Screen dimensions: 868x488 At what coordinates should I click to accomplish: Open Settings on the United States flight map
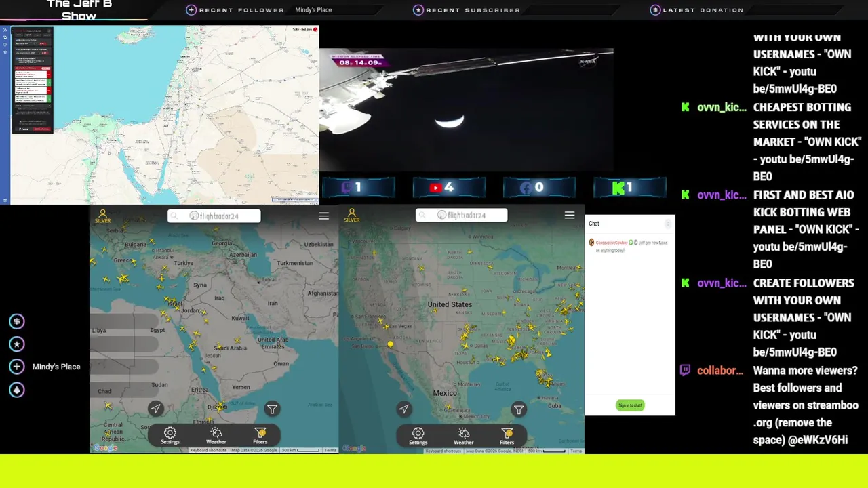coord(418,436)
